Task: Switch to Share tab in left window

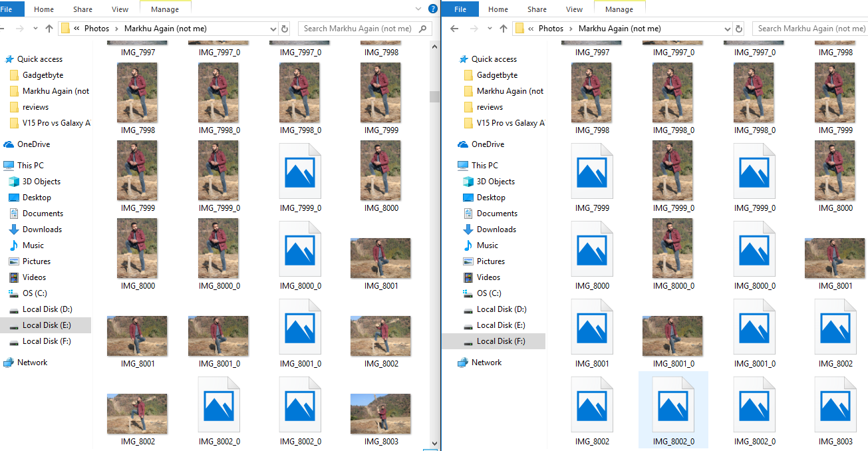Action: (x=82, y=9)
